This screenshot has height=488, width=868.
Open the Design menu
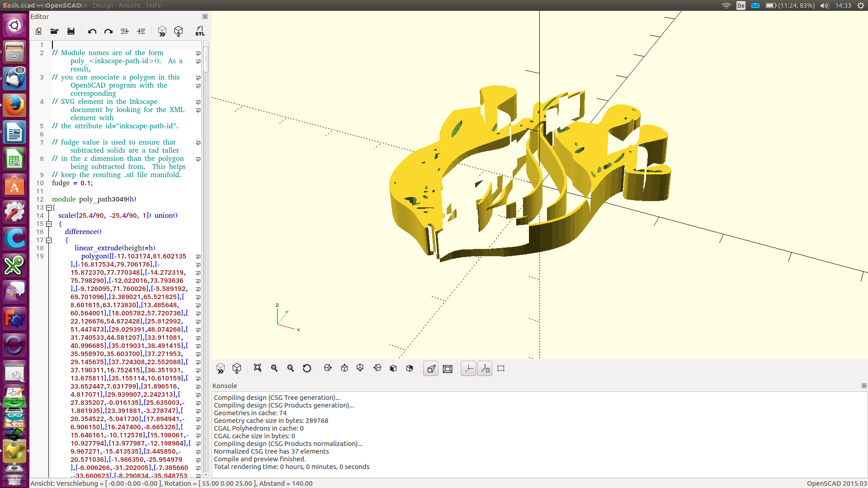(x=103, y=5)
